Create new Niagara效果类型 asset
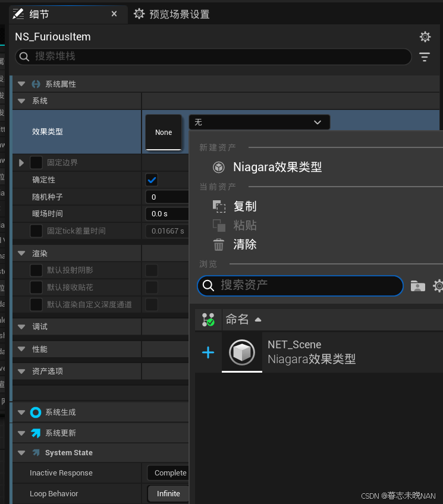Image resolution: width=443 pixels, height=504 pixels. click(277, 167)
